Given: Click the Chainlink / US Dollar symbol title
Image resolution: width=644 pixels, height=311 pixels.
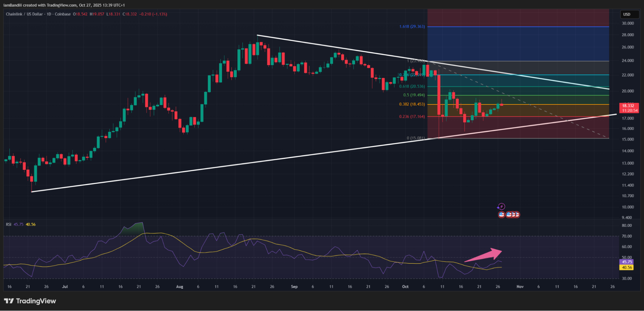Looking at the screenshot, I should 24,14.
